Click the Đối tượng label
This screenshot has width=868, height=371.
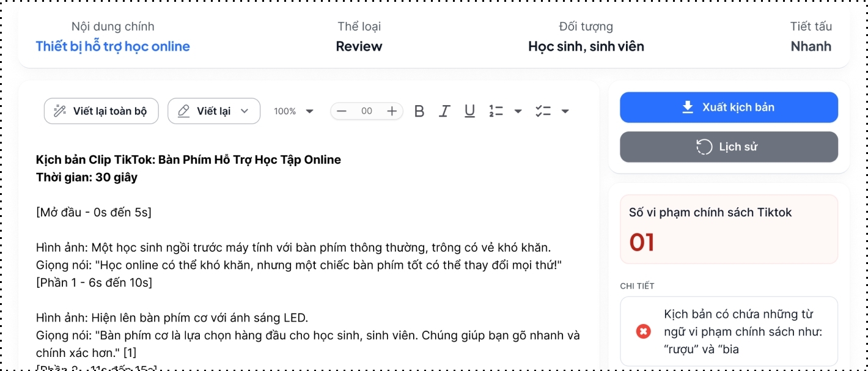pos(586,26)
